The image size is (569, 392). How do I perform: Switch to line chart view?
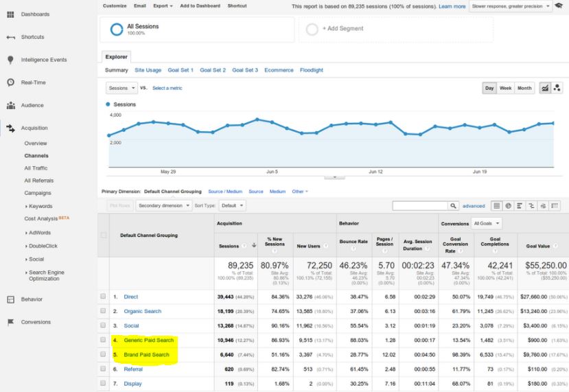tap(545, 88)
